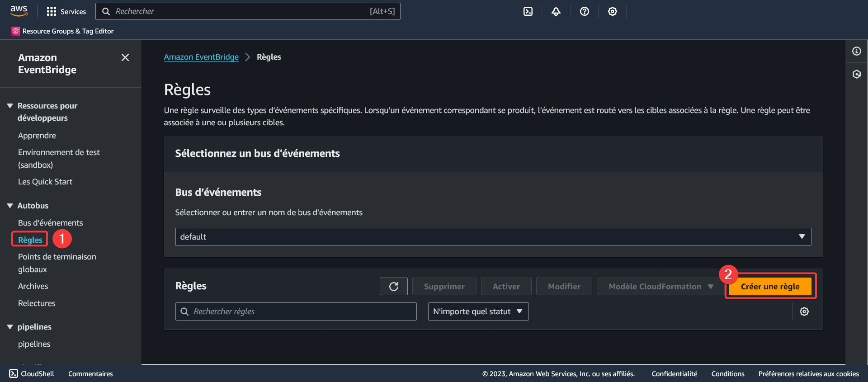Open Confidentialité footer link
868x382 pixels.
coord(675,374)
